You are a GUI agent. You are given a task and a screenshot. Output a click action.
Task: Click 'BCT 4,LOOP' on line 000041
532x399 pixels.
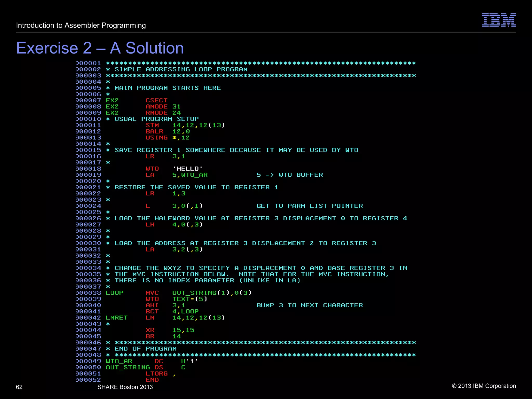(172, 312)
